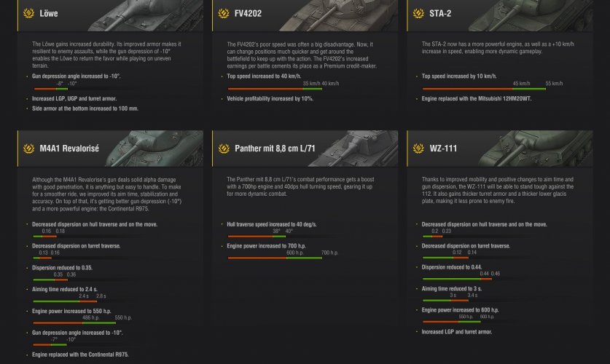The width and height of the screenshot is (610, 364).
Task: Click the laurel emblem next to WZ-111
Action: (x=418, y=149)
